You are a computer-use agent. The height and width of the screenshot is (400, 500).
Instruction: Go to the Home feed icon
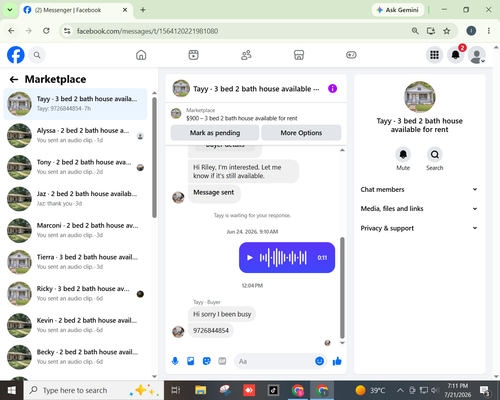pyautogui.click(x=141, y=55)
